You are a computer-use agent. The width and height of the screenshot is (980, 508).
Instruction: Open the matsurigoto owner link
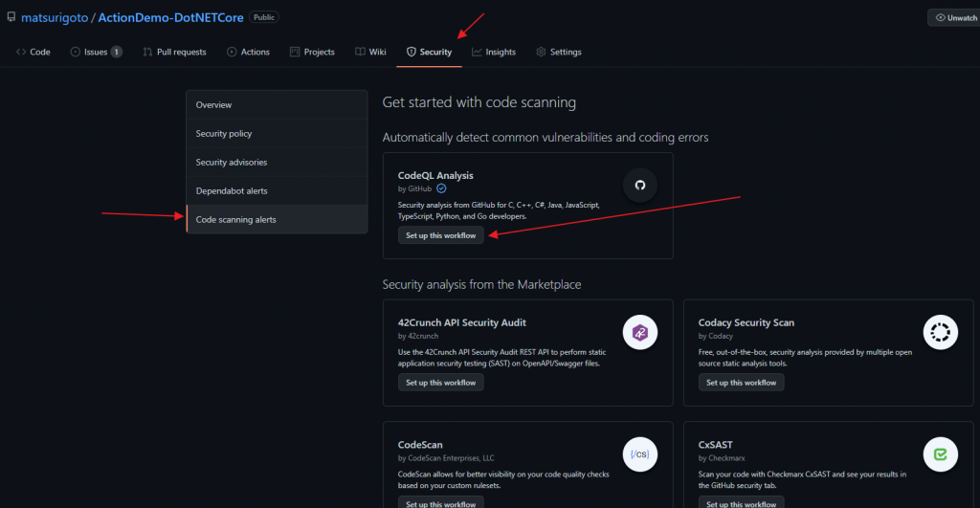55,17
